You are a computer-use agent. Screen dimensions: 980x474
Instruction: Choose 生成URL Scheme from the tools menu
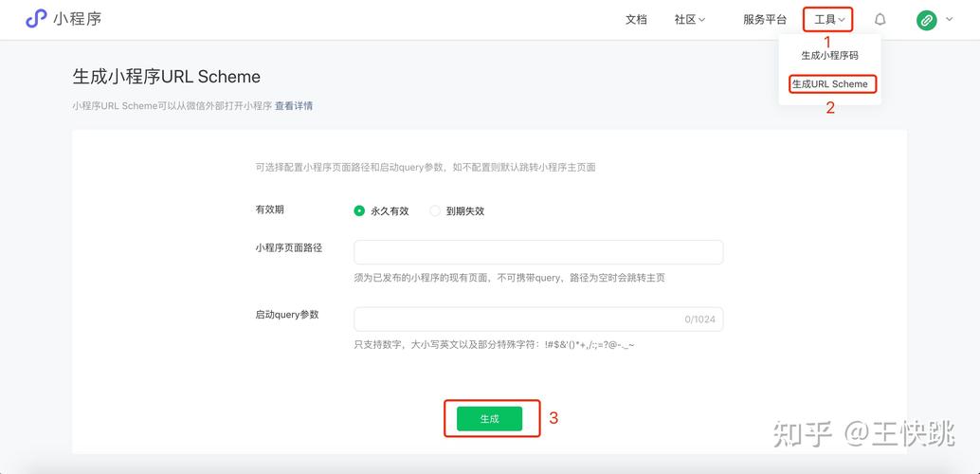click(x=830, y=83)
